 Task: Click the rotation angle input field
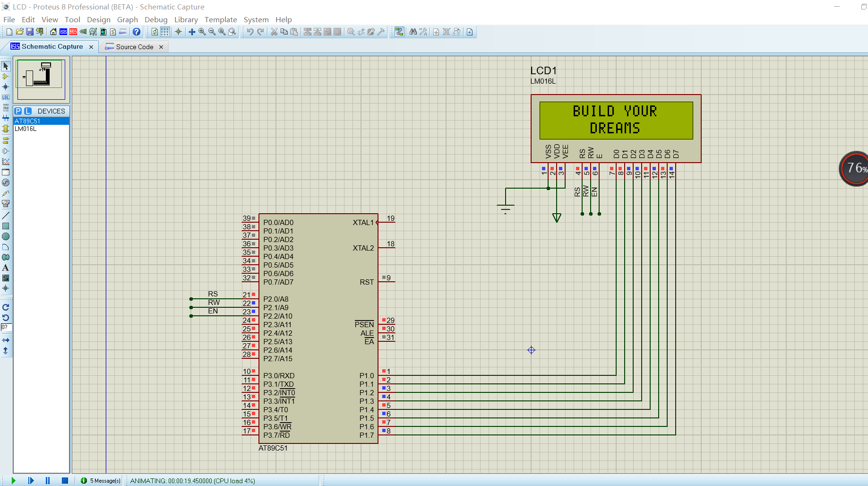(x=6, y=327)
